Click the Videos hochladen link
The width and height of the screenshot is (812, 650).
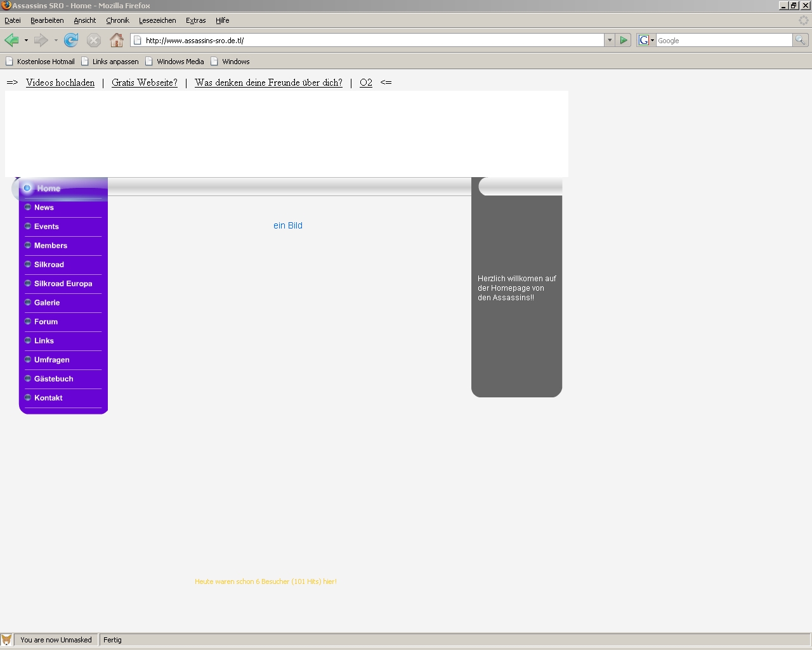pos(60,83)
